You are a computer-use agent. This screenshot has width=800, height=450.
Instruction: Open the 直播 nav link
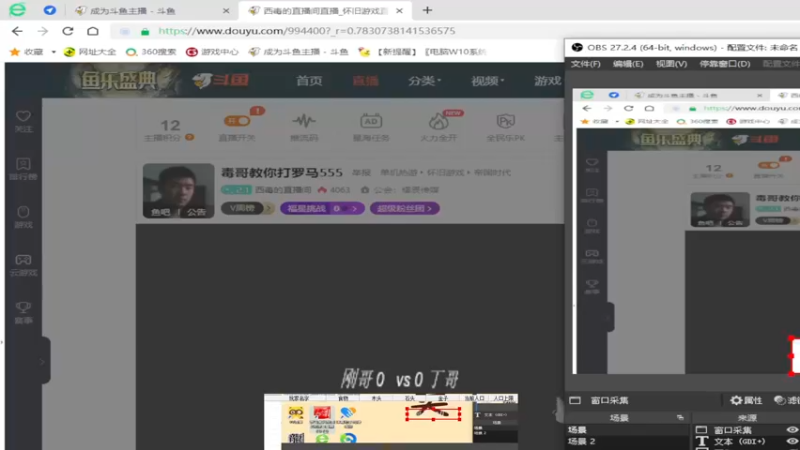(x=365, y=81)
